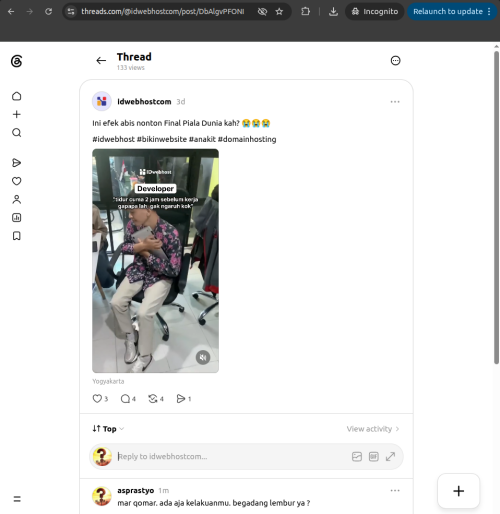Screen dimensions: 500x514
Task: Open the Activity heart icon in the sidebar
Action: point(17,181)
